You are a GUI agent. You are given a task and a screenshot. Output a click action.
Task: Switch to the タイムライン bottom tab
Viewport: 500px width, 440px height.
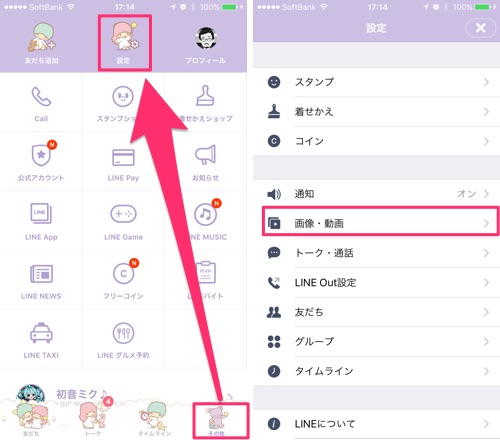(x=155, y=419)
